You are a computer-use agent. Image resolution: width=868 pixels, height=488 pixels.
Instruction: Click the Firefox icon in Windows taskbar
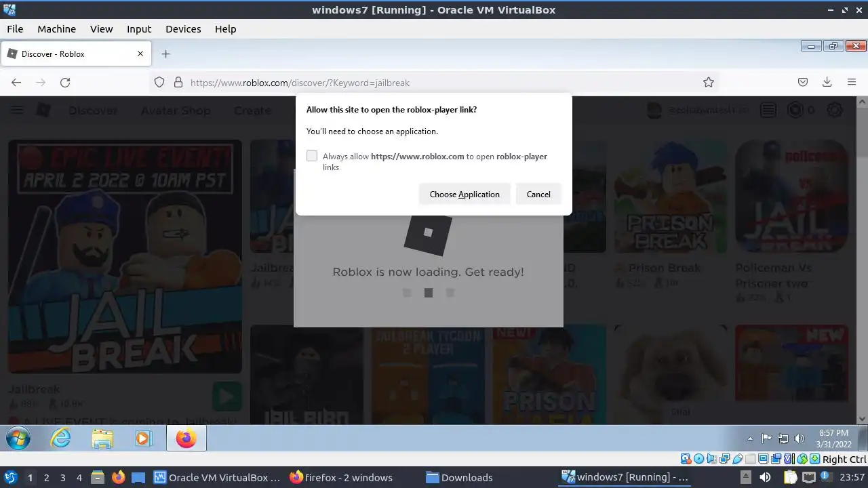pos(186,439)
